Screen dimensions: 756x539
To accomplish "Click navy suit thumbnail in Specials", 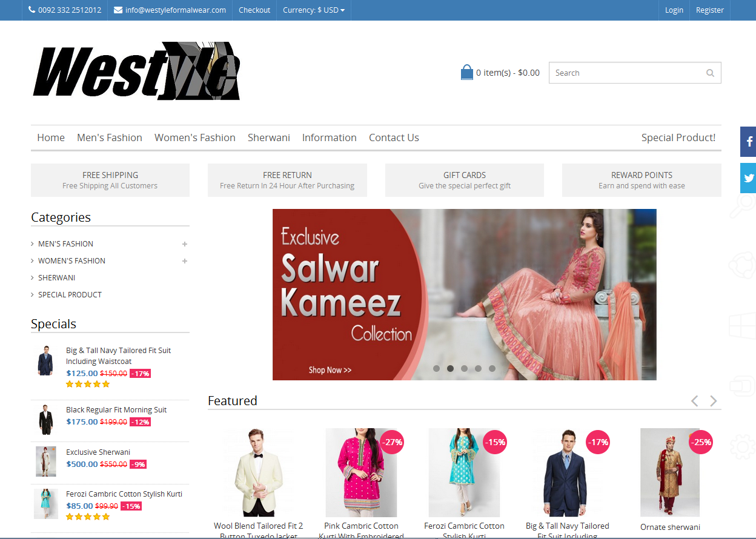I will click(x=45, y=360).
